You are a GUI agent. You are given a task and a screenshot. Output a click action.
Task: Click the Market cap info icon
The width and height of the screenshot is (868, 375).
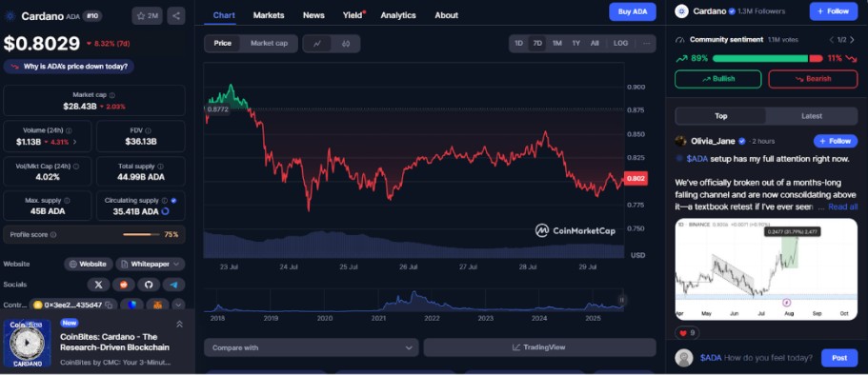pos(112,95)
